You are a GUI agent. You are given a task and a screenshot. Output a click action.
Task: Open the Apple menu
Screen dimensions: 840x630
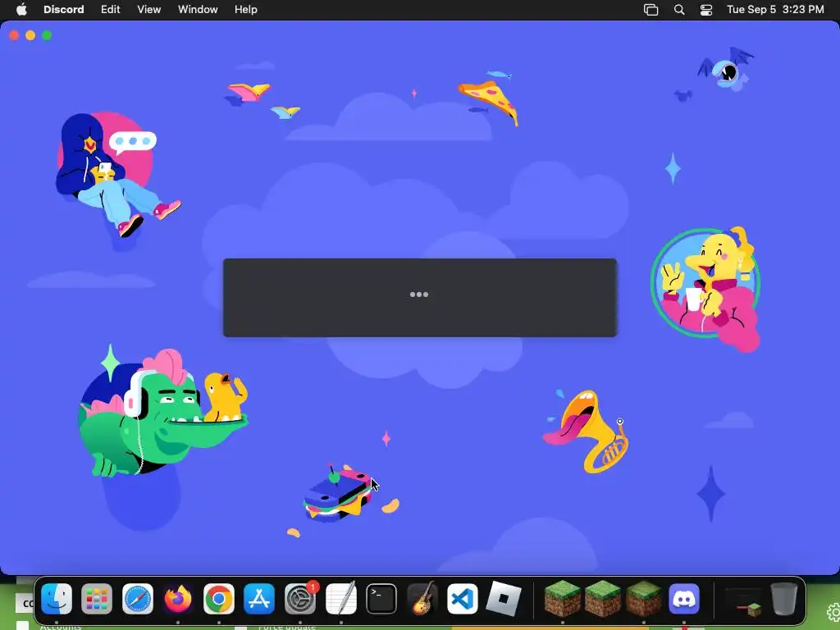coord(21,9)
